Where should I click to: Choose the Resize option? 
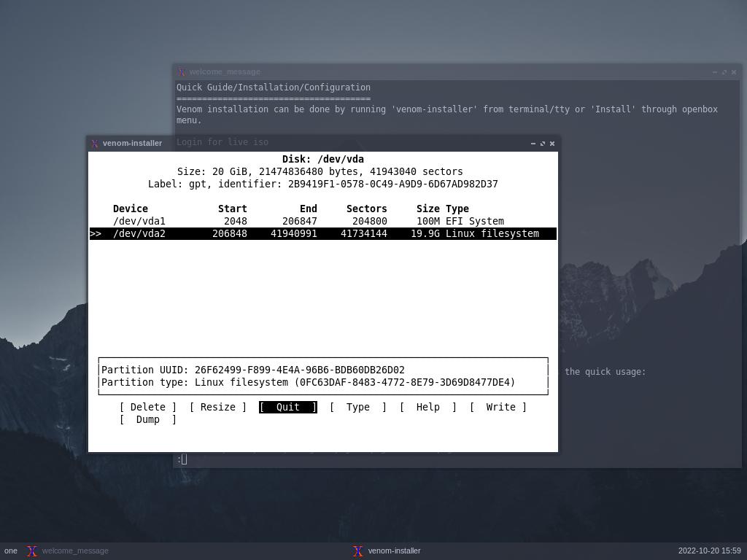[x=217, y=407]
